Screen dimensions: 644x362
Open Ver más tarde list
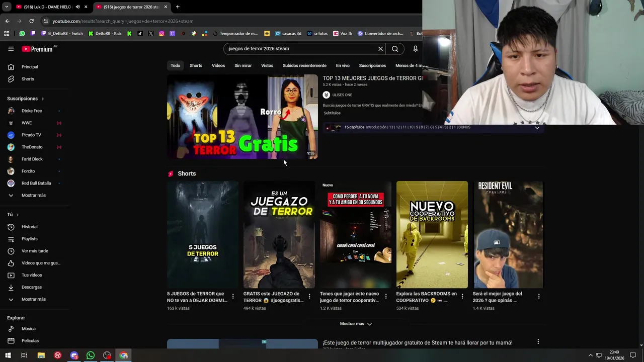pos(34,251)
